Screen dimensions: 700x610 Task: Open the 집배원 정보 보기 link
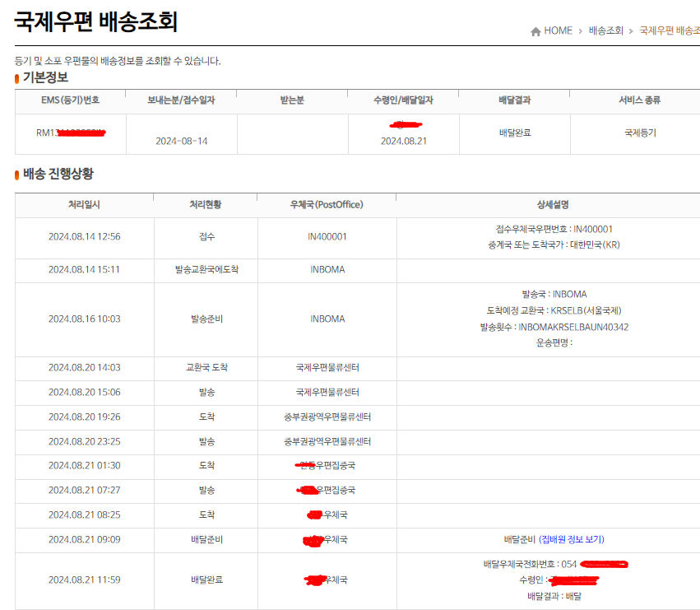click(572, 539)
